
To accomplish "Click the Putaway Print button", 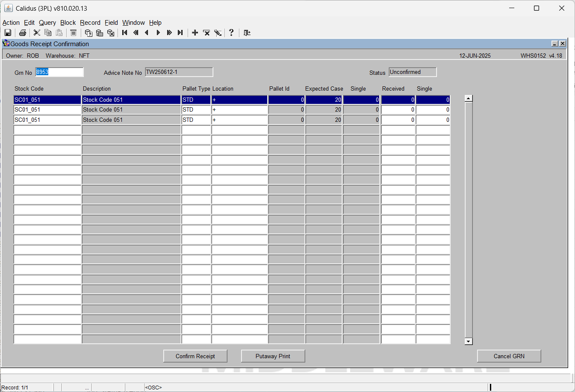I will [273, 356].
